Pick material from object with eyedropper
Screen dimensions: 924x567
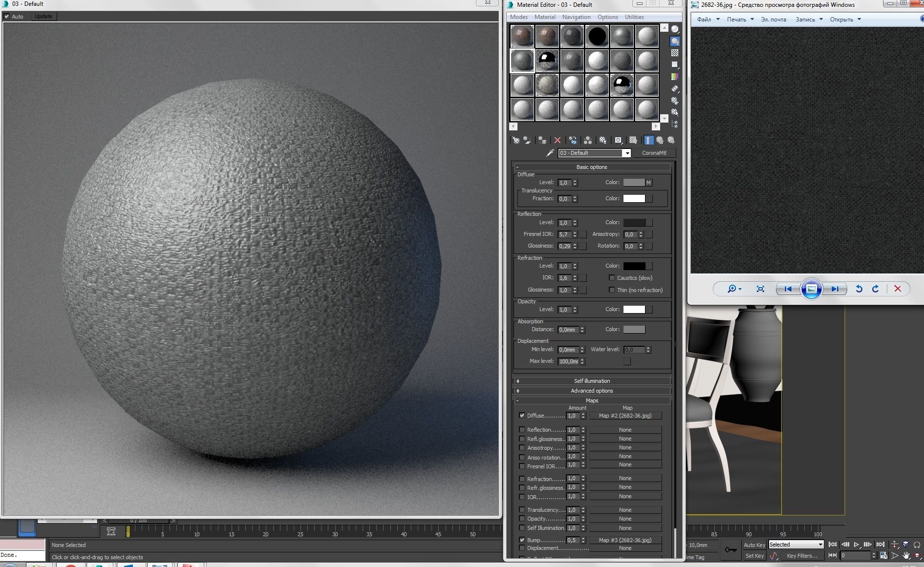[x=550, y=153]
